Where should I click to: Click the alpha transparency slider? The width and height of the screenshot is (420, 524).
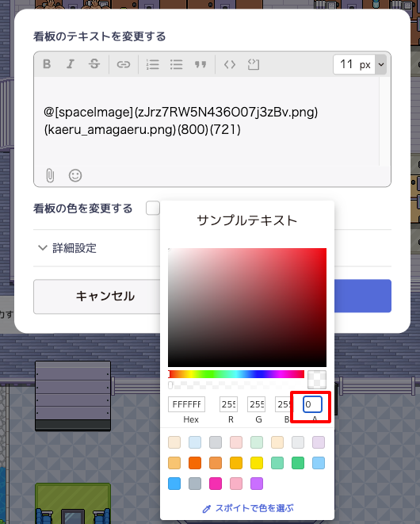point(236,385)
